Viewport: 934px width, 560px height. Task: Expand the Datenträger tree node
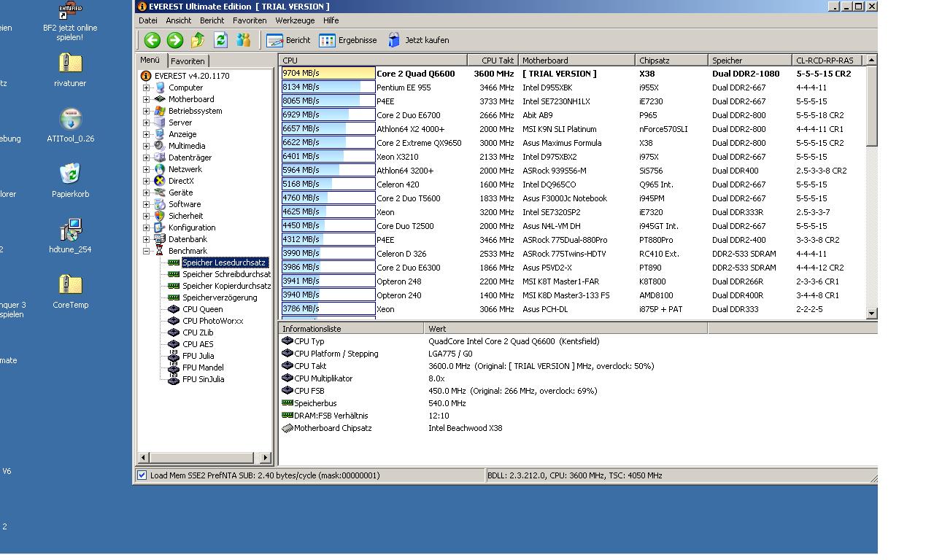(146, 157)
